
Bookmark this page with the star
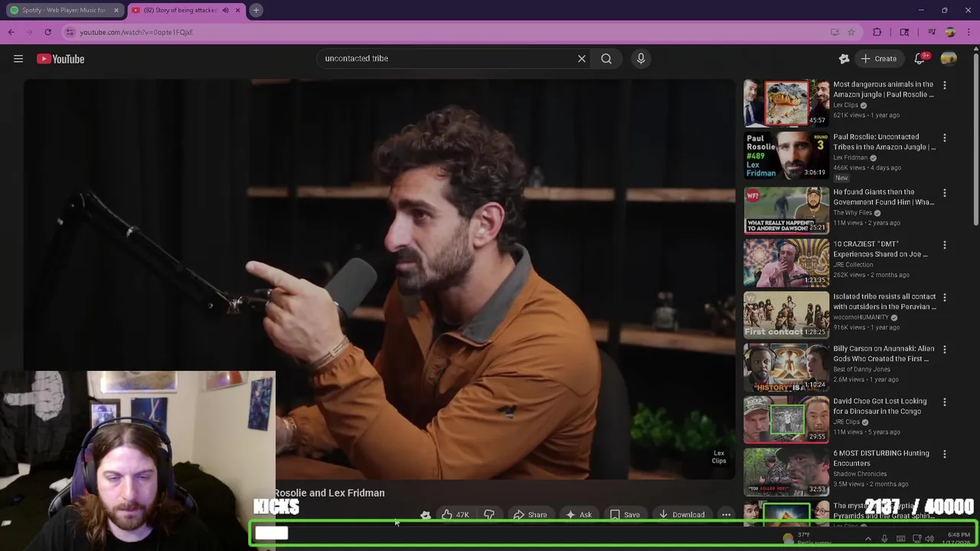coord(851,32)
